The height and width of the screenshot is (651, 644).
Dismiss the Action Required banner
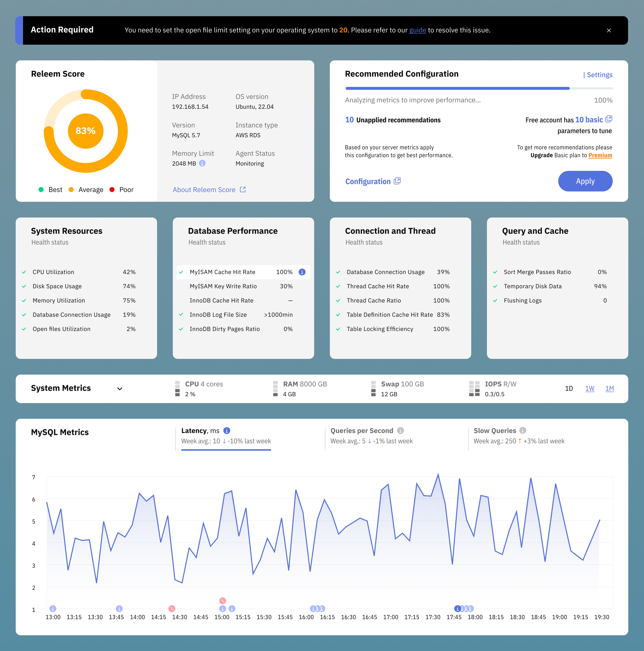(609, 30)
